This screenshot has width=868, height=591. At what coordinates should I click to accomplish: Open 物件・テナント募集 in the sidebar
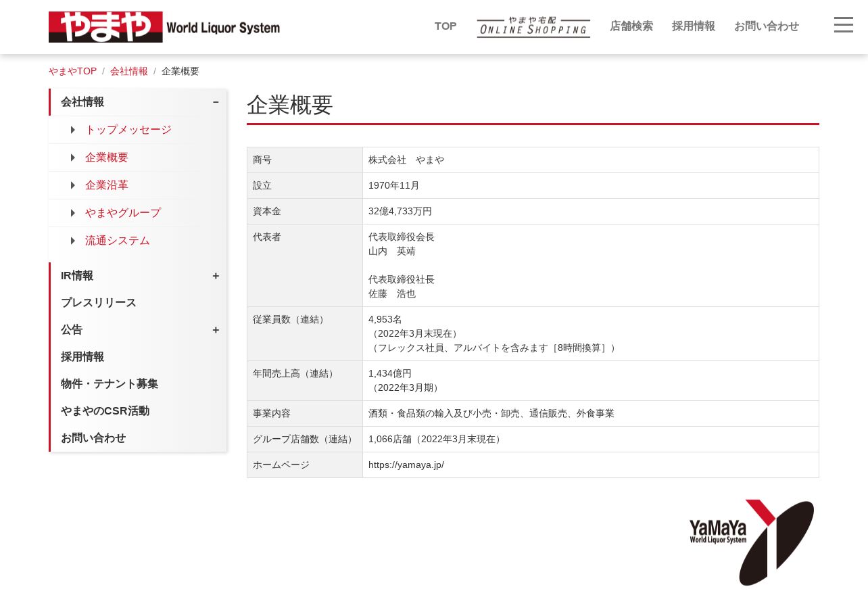pos(110,384)
